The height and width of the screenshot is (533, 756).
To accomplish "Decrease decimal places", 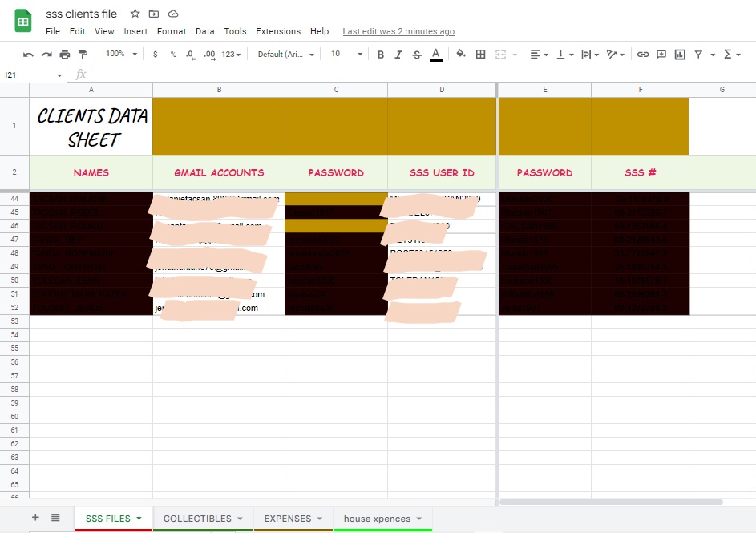I will (191, 55).
